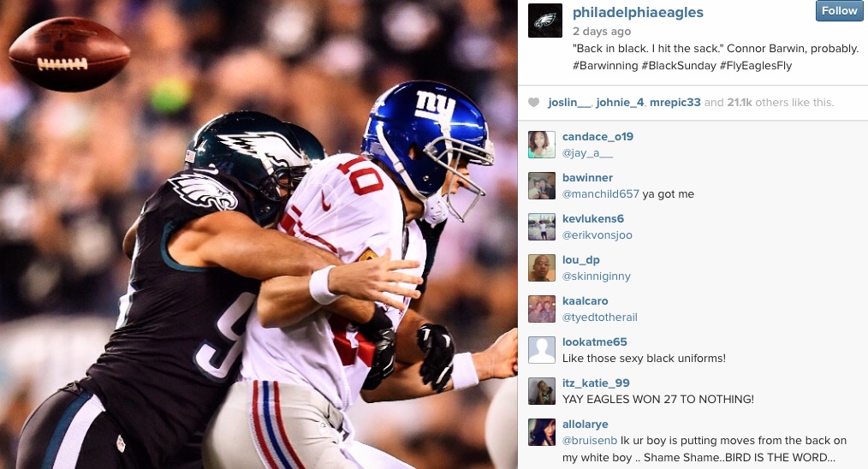Click the heart likes icon

[x=533, y=103]
